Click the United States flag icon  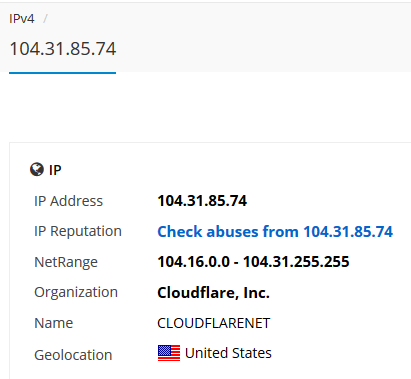169,353
